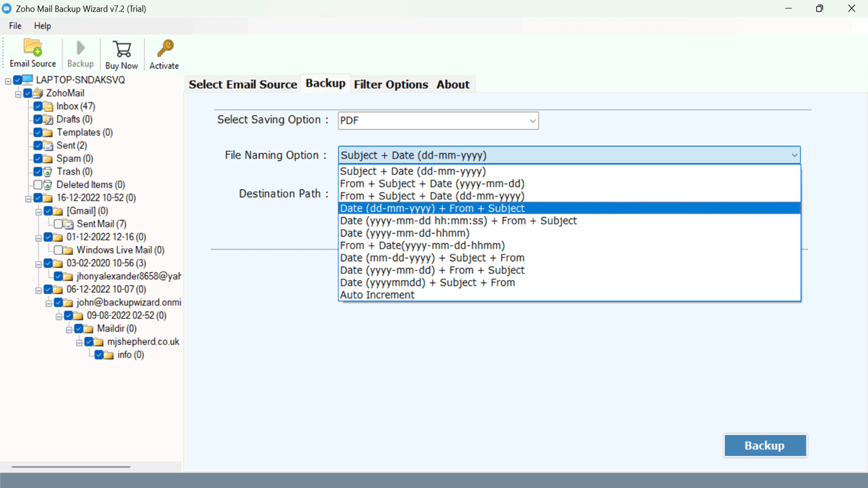Click the Inbox folder icon
Screen dimensions: 868x488
[x=48, y=106]
